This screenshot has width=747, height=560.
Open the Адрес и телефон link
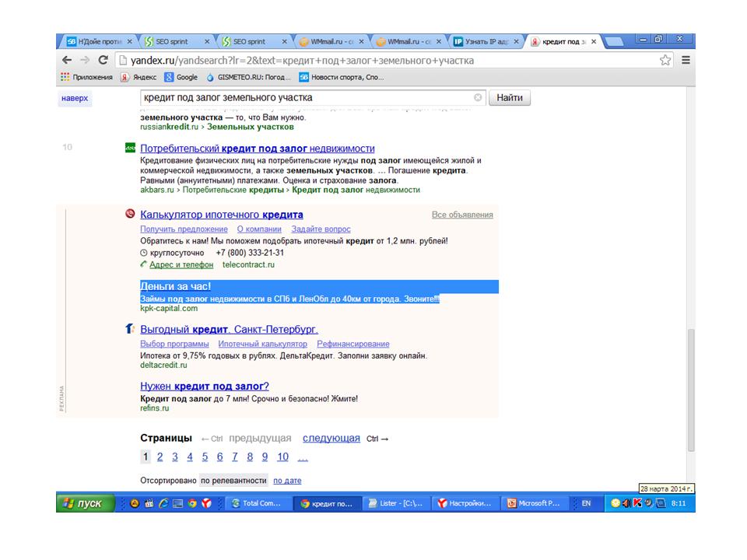coord(181,264)
